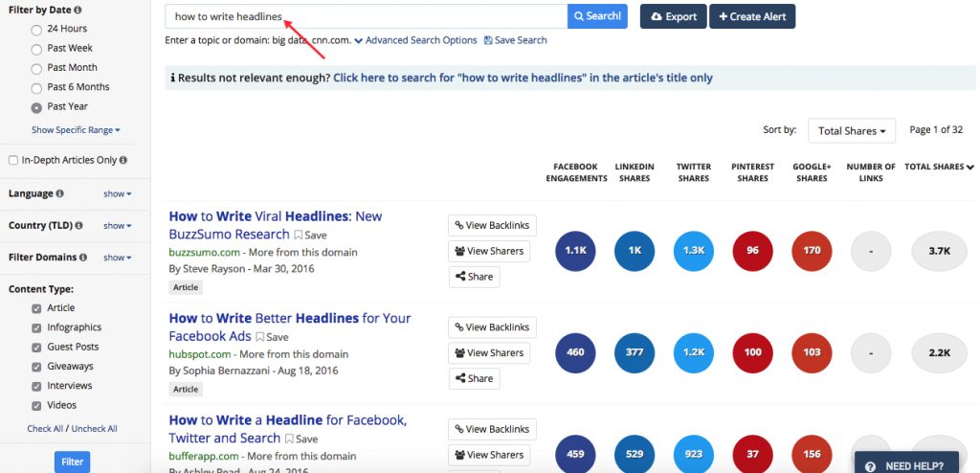Uncheck the Guest Posts content type
This screenshot has height=473, width=980.
tap(36, 348)
